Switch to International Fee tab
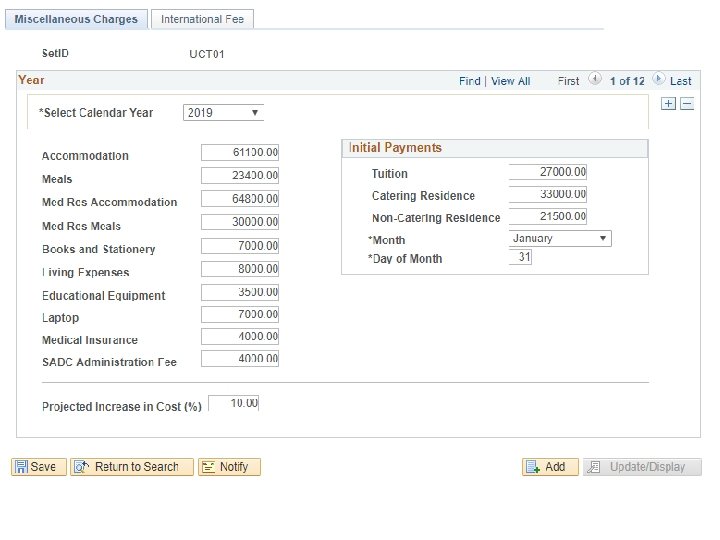Viewport: 720px width, 540px height. tap(204, 19)
